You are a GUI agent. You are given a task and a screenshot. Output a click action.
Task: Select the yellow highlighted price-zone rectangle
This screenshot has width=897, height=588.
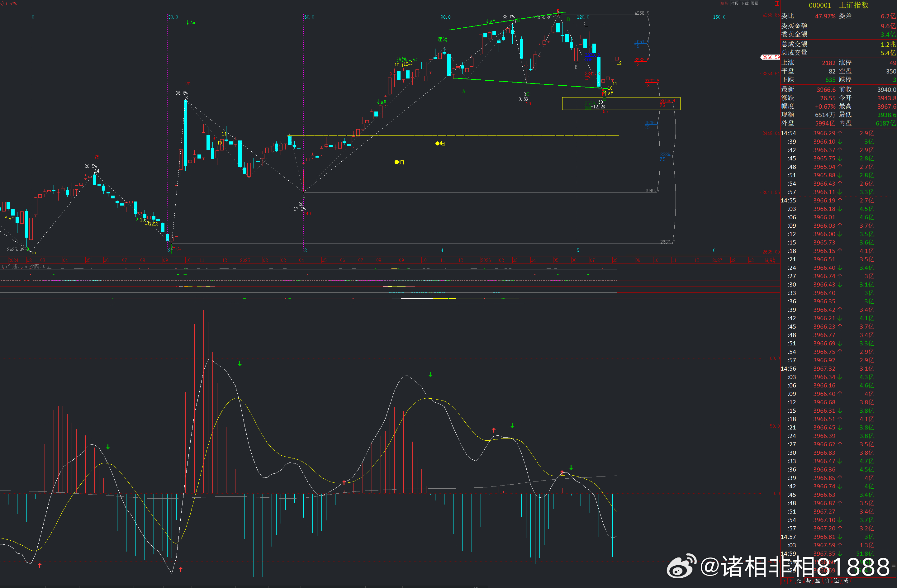(x=621, y=103)
